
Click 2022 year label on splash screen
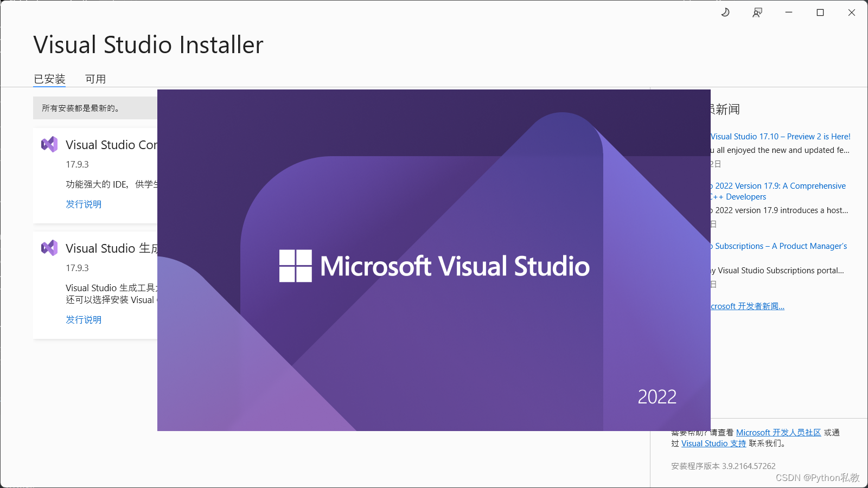pyautogui.click(x=657, y=397)
